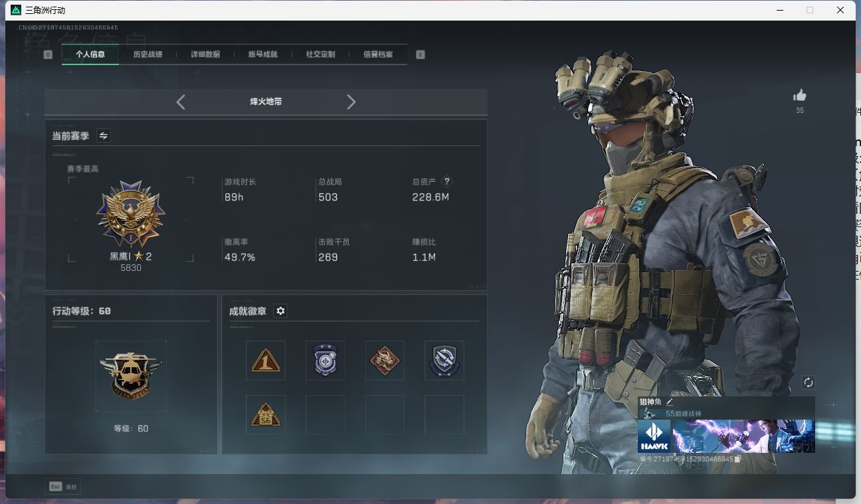Image resolution: width=861 pixels, height=504 pixels.
Task: Click the dragon diamond achievement badge
Action: tap(385, 361)
